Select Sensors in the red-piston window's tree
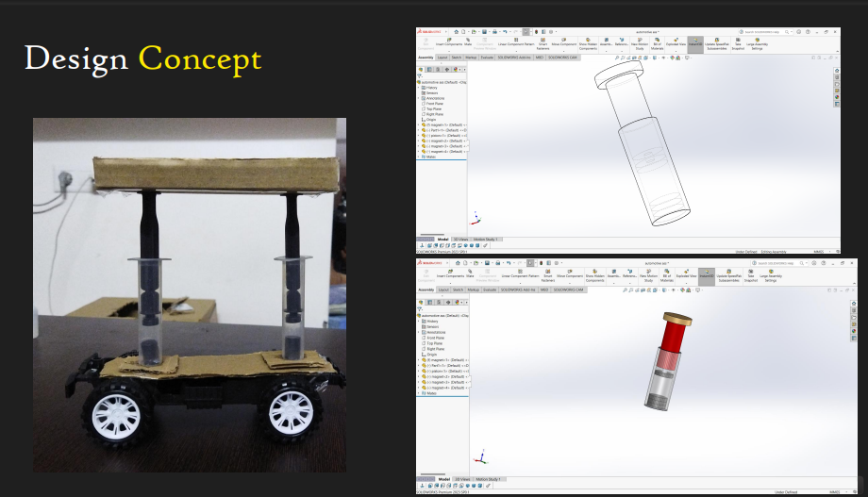 430,326
